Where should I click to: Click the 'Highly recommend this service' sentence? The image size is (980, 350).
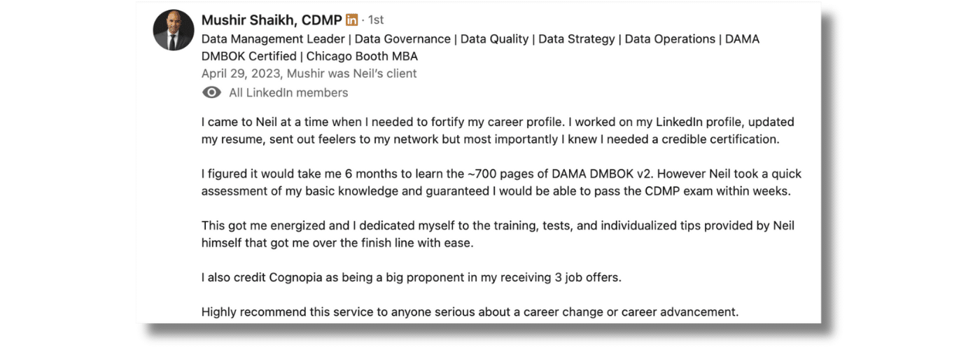[x=470, y=312]
